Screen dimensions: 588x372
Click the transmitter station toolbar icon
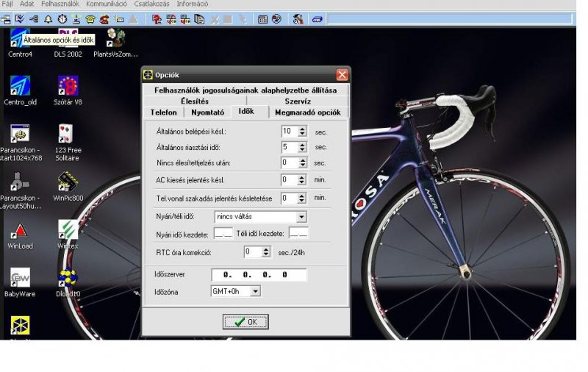(76, 19)
